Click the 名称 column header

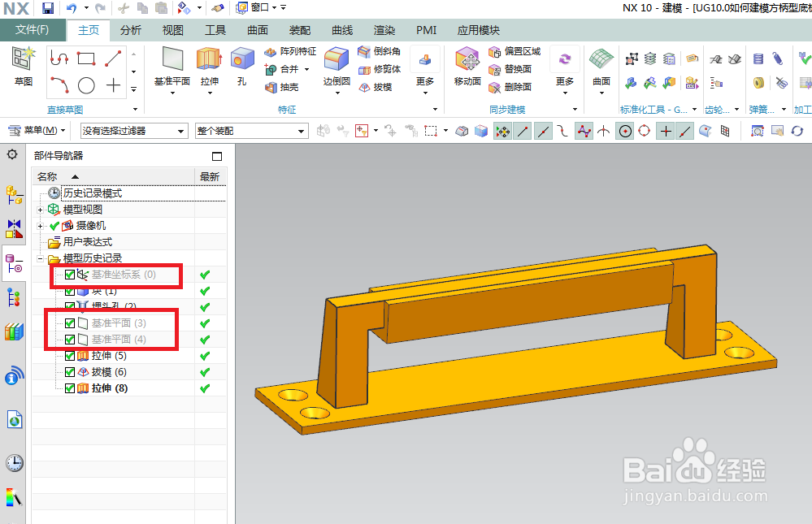(114, 176)
